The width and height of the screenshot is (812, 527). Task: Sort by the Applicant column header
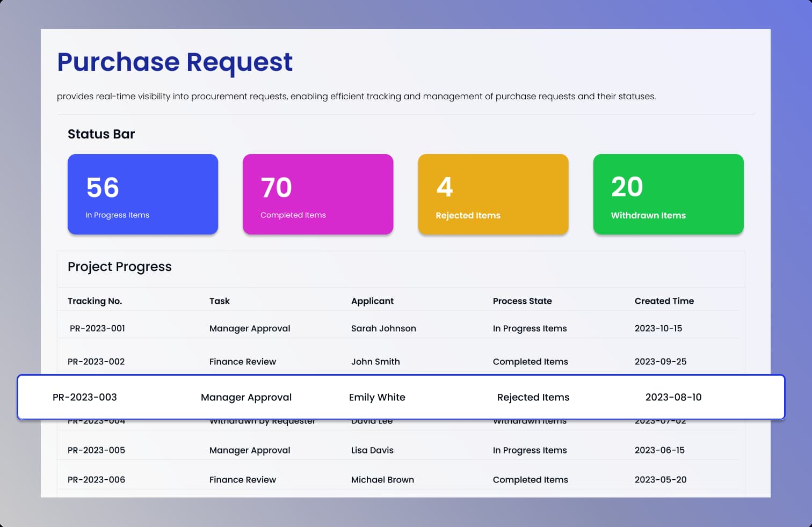coord(372,301)
